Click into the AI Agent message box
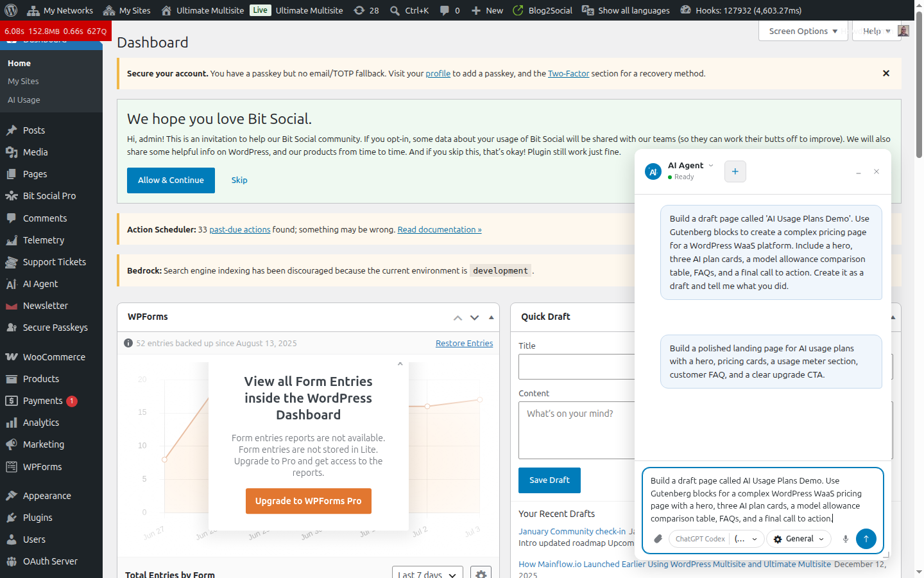The image size is (924, 578). pos(763,499)
